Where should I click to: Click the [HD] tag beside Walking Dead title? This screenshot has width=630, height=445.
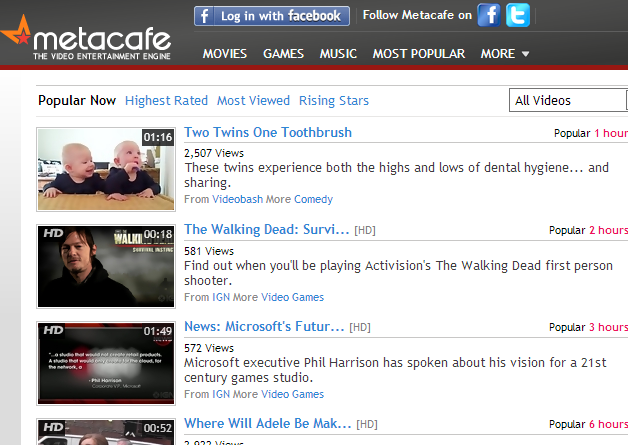tap(365, 231)
